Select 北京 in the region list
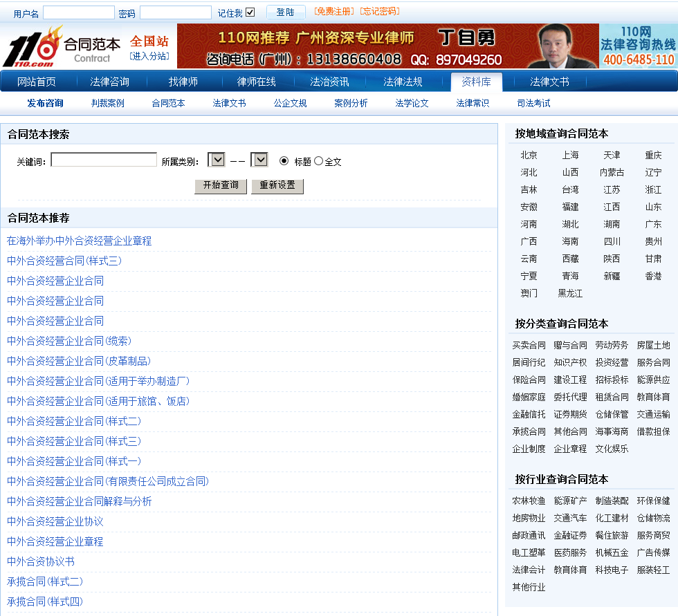The image size is (678, 616). click(529, 155)
